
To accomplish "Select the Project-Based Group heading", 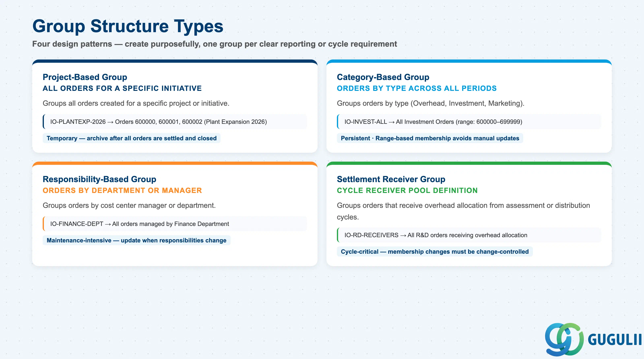I will [85, 77].
